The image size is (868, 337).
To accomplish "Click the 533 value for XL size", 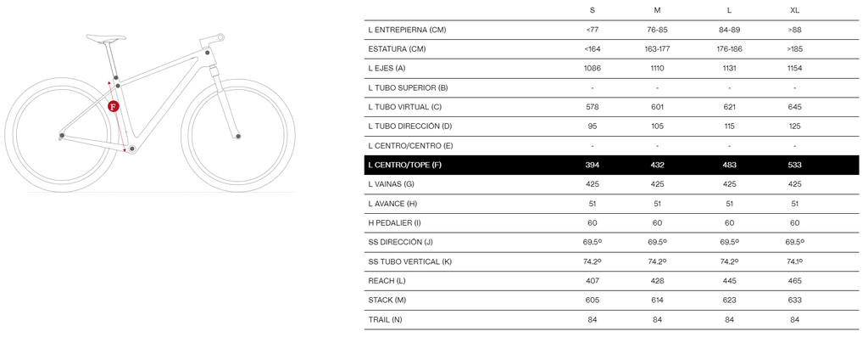I will [794, 166].
